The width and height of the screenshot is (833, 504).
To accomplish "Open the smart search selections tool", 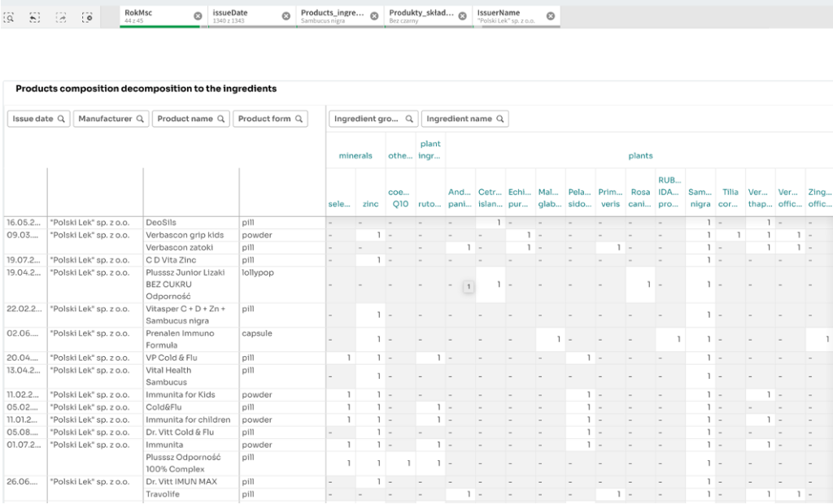I will point(9,17).
